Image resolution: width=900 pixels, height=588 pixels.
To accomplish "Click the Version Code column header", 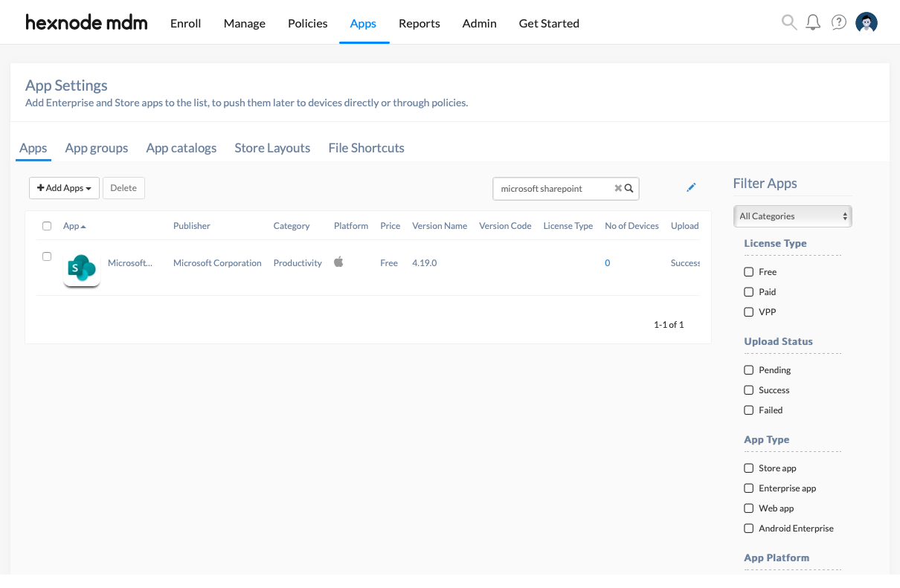I will [505, 226].
